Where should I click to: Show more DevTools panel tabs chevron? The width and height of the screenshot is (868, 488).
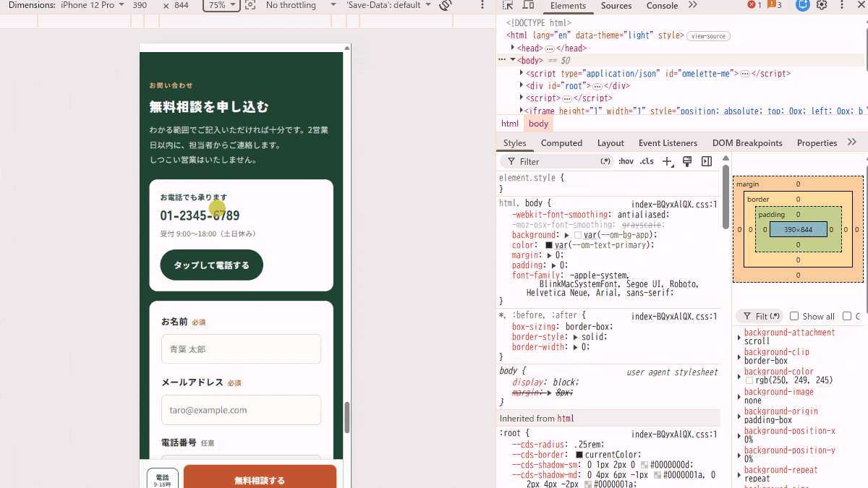pyautogui.click(x=692, y=5)
